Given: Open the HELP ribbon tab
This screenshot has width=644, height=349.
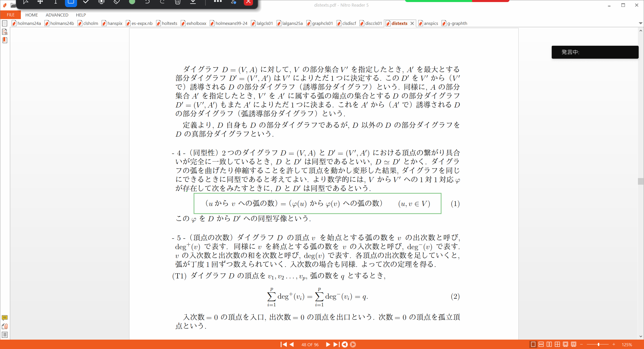Looking at the screenshot, I should click(81, 15).
